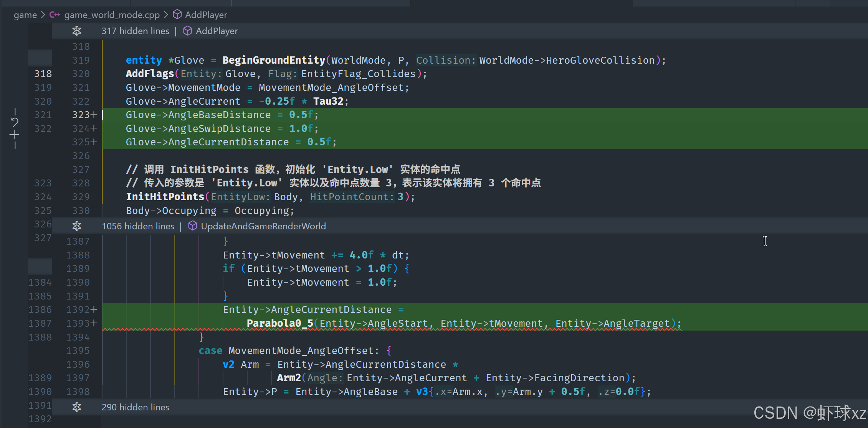Open game_world_mode.cpp breadcrumb item
The image size is (868, 428).
pos(112,15)
